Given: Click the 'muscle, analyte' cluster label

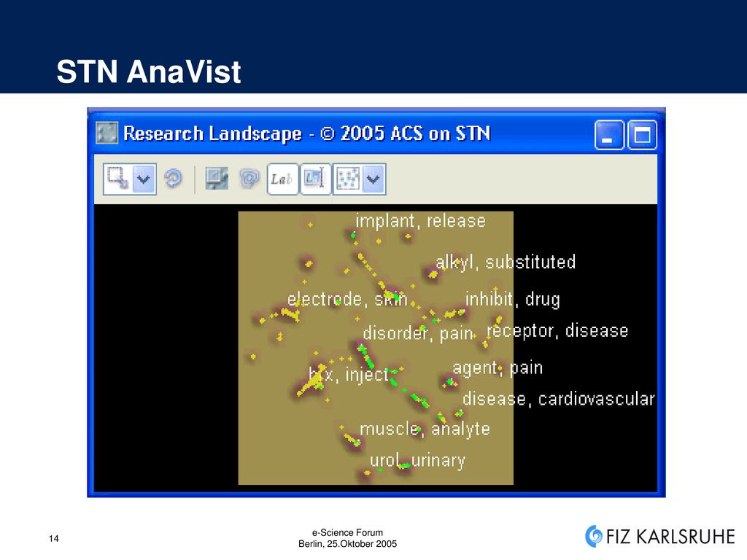Looking at the screenshot, I should pos(425,429).
